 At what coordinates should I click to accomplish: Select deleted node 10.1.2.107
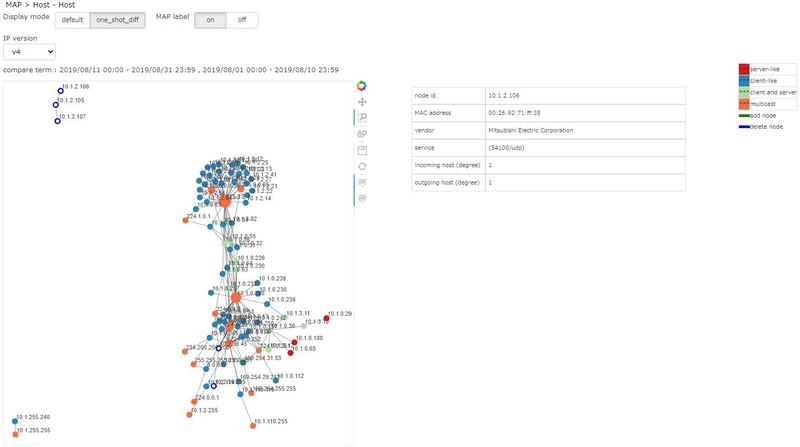pyautogui.click(x=58, y=121)
